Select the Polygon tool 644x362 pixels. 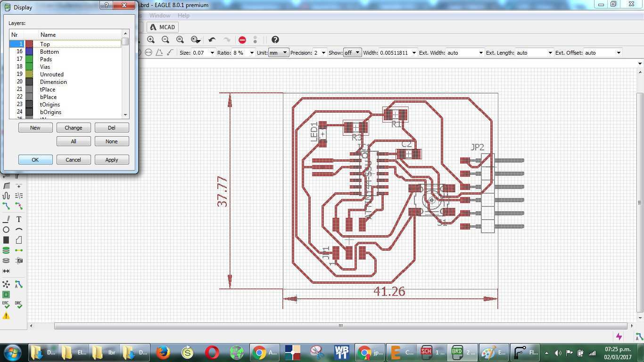pyautogui.click(x=19, y=240)
